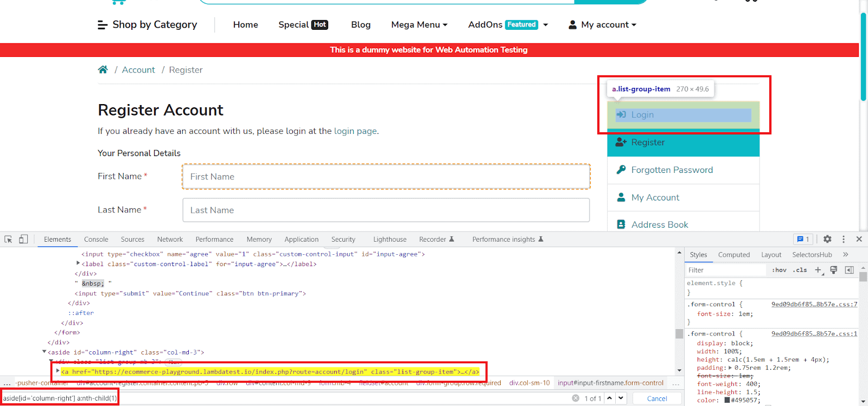This screenshot has width=868, height=406.
Task: Click the console issues counter badge
Action: pyautogui.click(x=803, y=239)
